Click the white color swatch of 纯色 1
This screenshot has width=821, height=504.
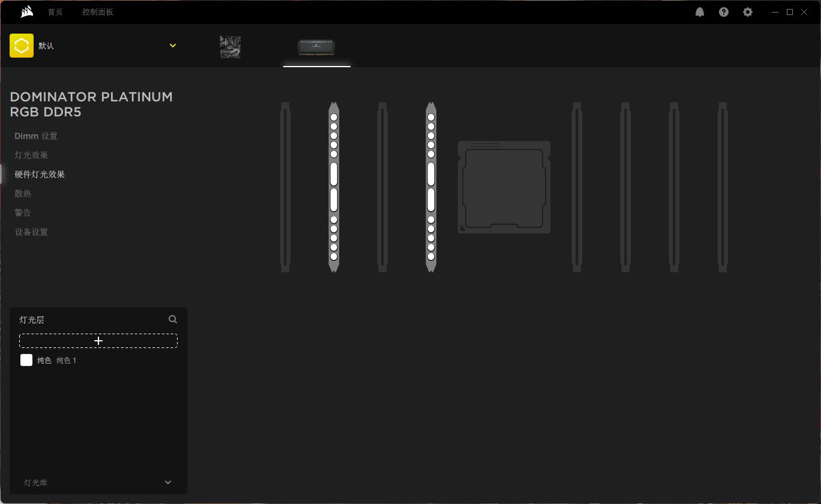tap(26, 360)
